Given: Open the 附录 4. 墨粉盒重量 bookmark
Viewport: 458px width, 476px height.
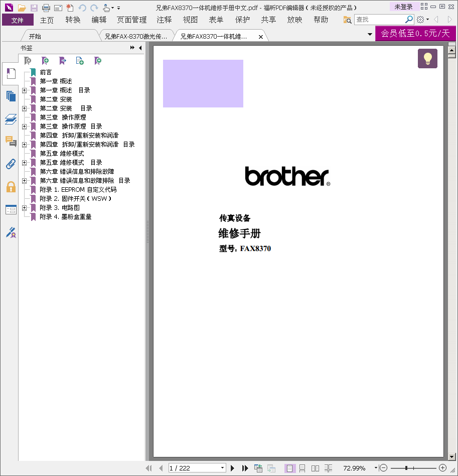Looking at the screenshot, I should point(66,217).
